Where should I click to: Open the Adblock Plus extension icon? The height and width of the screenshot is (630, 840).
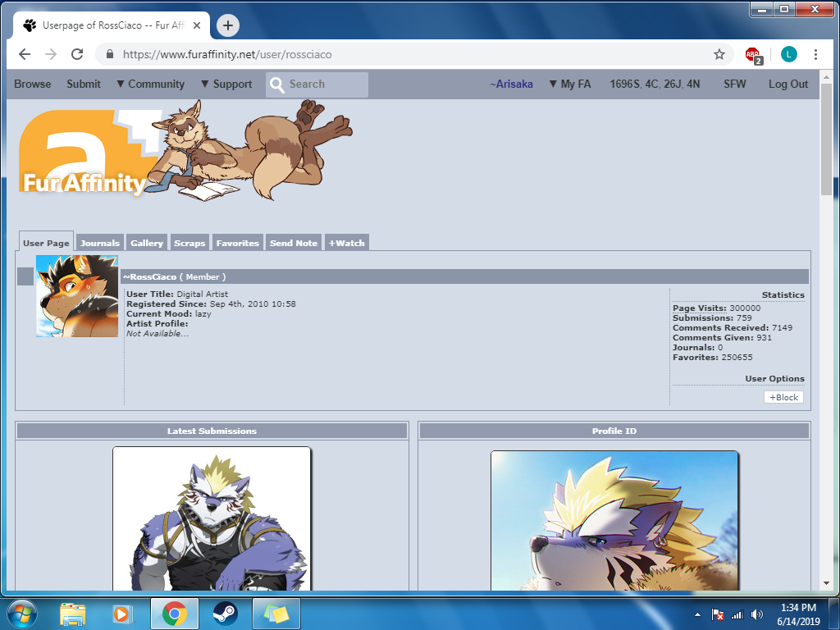tap(752, 55)
